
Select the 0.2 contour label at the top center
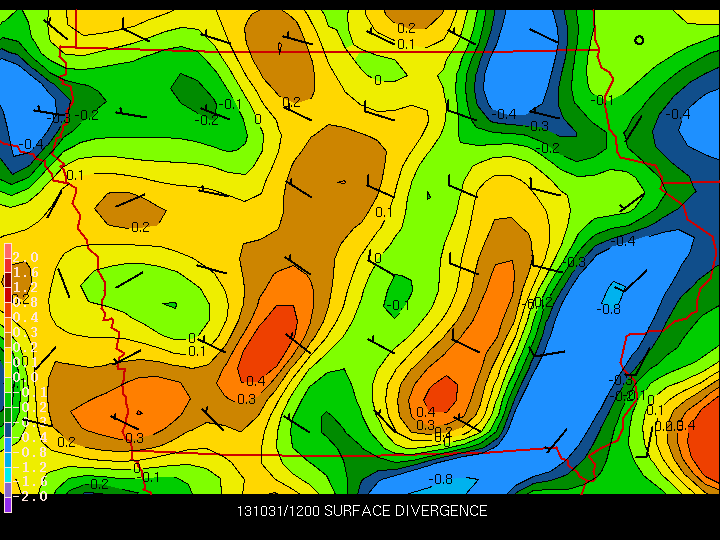point(406,28)
